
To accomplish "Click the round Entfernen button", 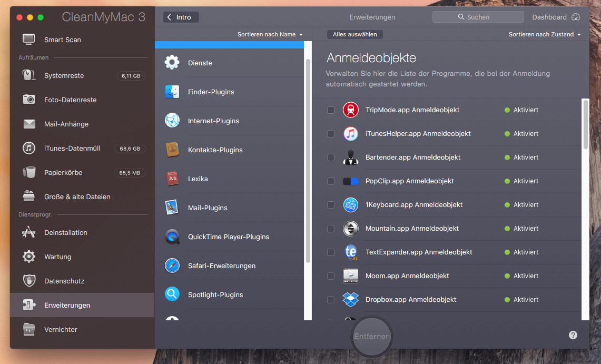I will pyautogui.click(x=372, y=336).
